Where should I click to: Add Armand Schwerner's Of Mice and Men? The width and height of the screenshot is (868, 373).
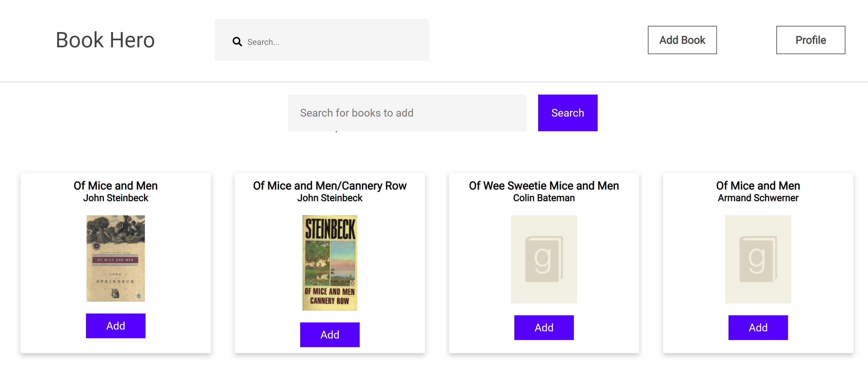click(x=757, y=327)
